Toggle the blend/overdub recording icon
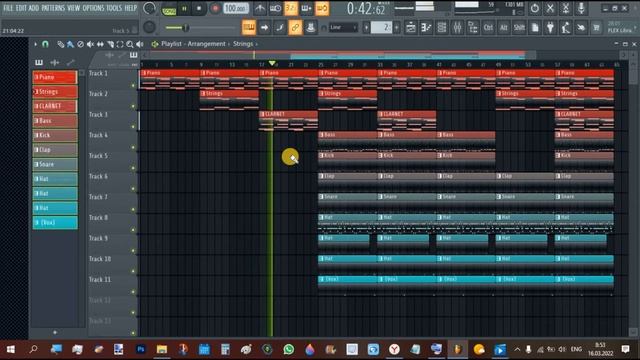 click(x=306, y=8)
